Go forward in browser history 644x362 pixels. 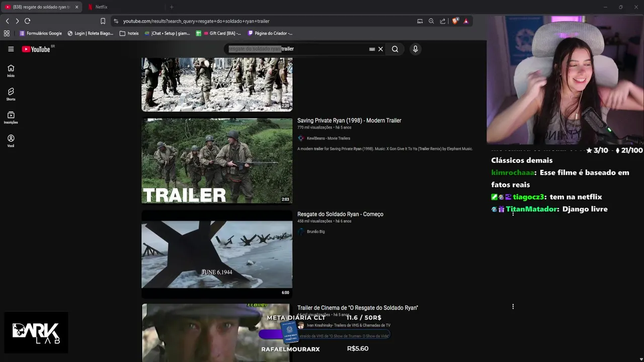click(x=17, y=21)
